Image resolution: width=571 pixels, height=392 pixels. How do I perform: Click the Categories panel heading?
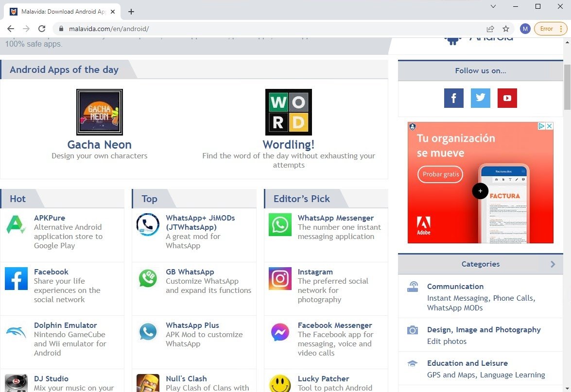pos(480,264)
